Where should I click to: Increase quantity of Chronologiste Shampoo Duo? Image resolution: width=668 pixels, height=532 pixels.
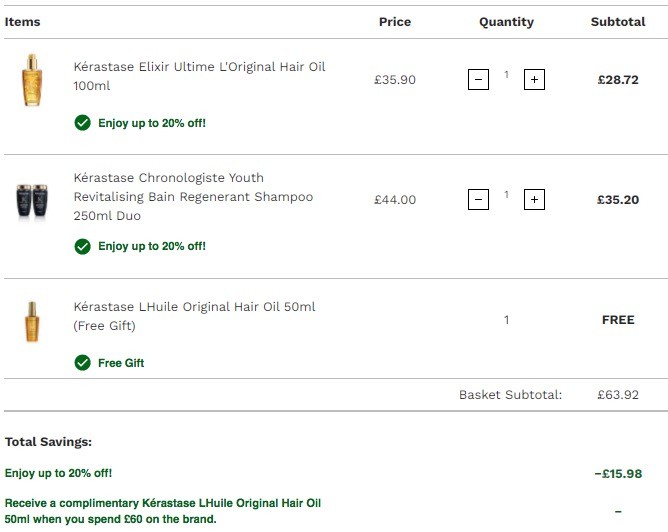[x=534, y=199]
